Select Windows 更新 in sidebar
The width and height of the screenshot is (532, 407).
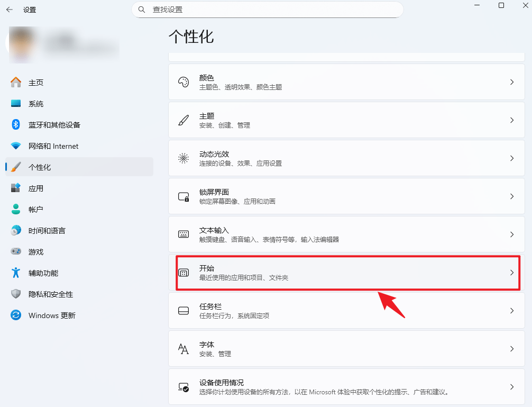pyautogui.click(x=52, y=315)
